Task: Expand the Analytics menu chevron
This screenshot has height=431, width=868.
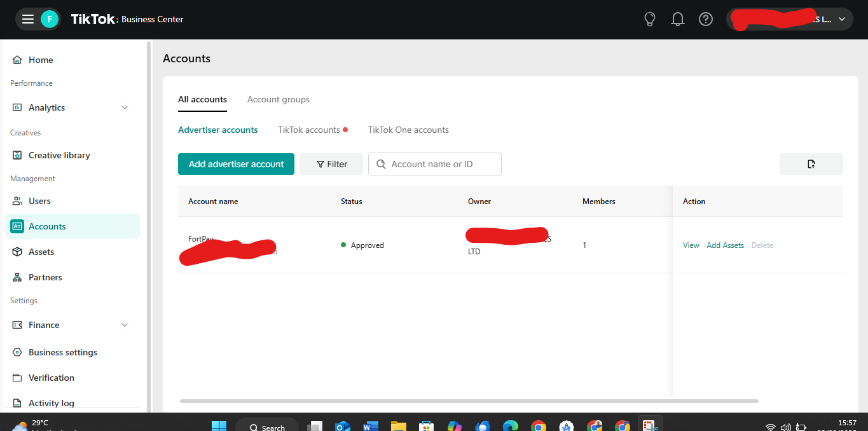Action: pyautogui.click(x=125, y=107)
